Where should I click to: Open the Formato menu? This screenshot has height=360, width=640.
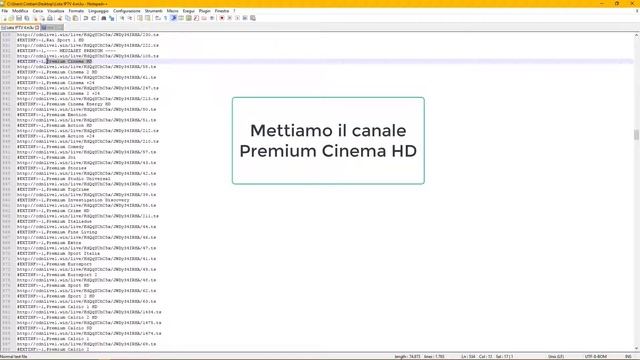pyautogui.click(x=76, y=11)
